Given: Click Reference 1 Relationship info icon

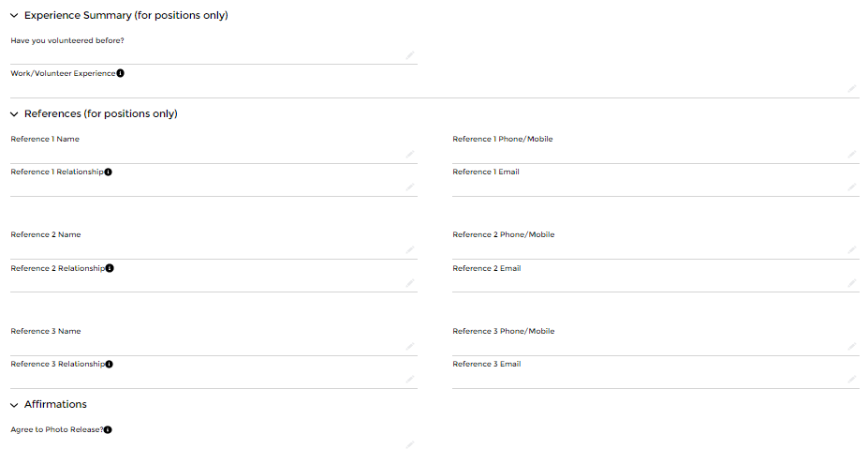Looking at the screenshot, I should point(109,172).
